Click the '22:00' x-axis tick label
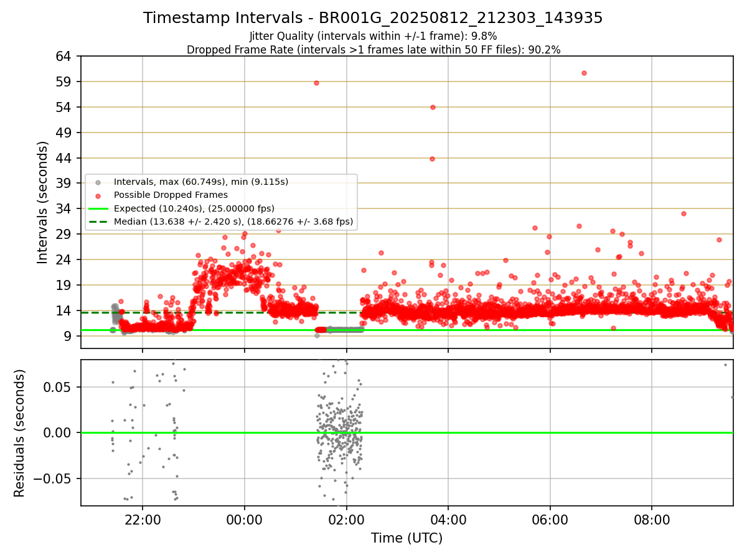747x560 pixels. [x=143, y=518]
